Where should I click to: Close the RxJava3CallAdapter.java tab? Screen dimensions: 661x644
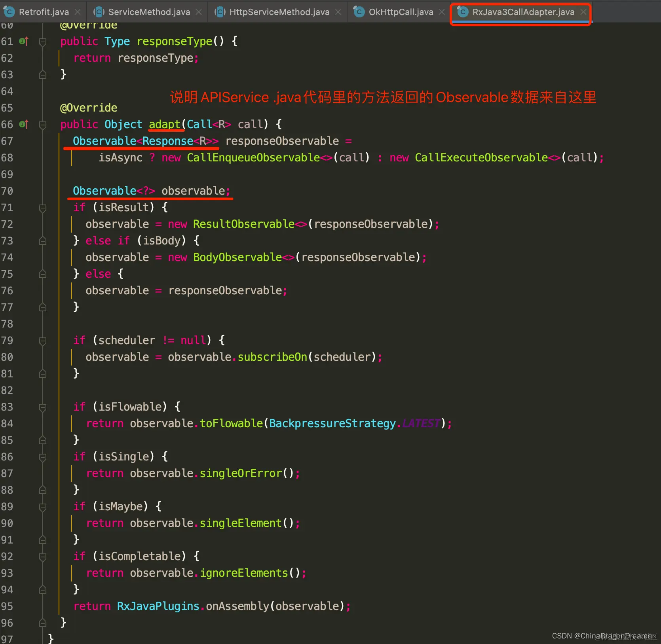point(583,12)
